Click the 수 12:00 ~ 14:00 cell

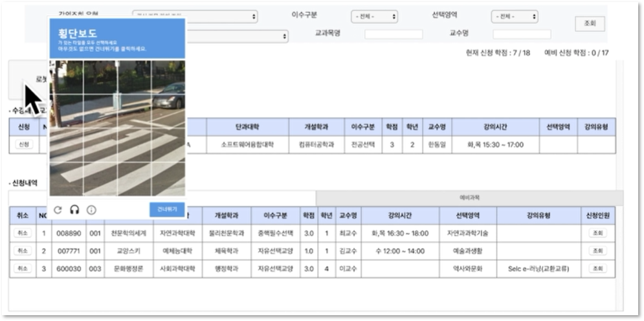click(399, 251)
